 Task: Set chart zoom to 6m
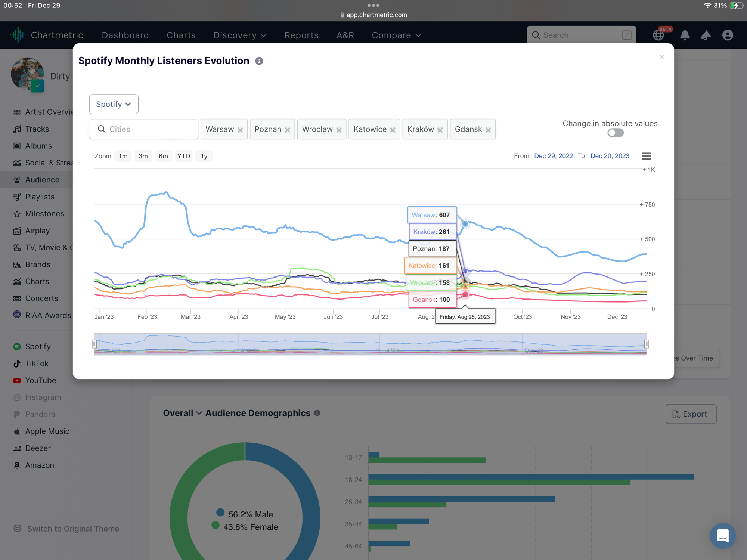(163, 156)
